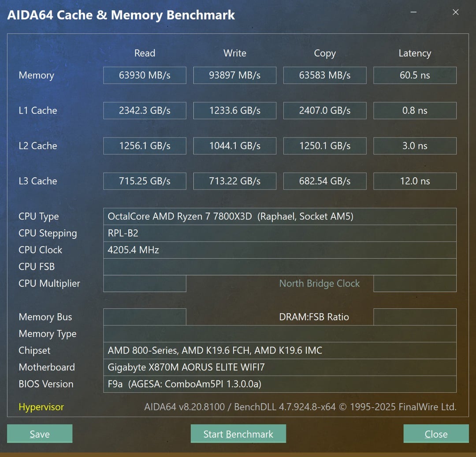Click the Memory Read result 63930 MB/s
Screen dimensions: 476x457
pyautogui.click(x=145, y=75)
